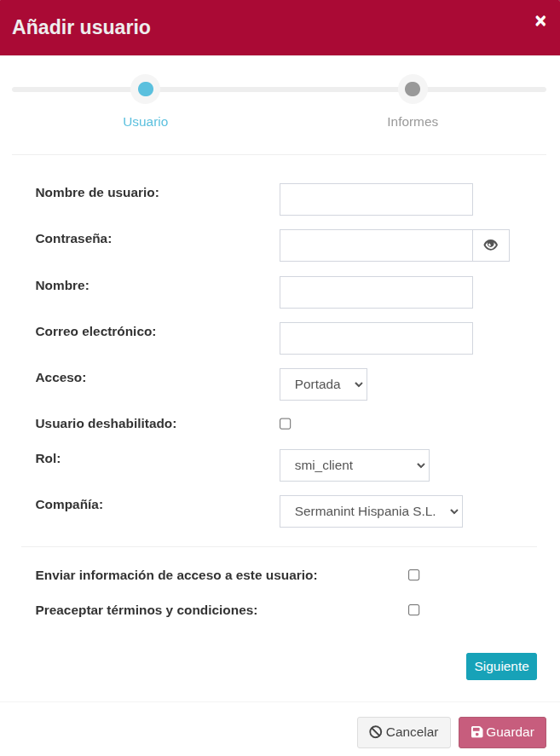
Task: Expand the Rol dropdown smi_client
Action: [x=355, y=465]
